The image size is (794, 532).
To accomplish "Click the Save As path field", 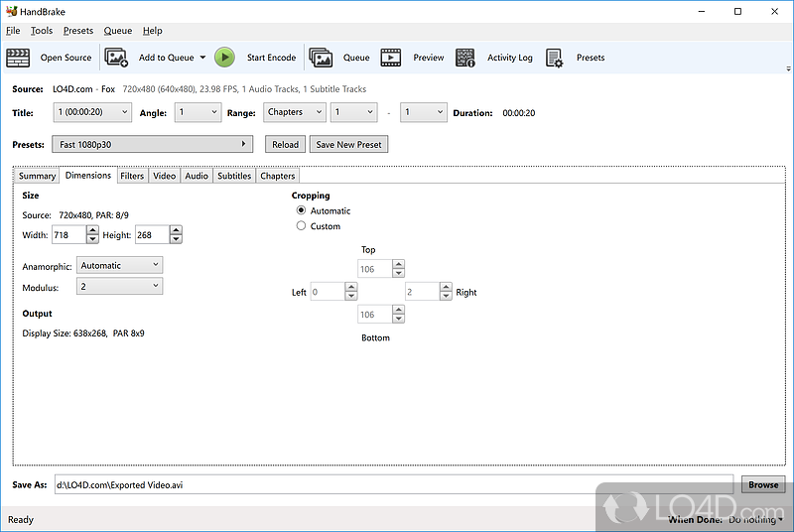I will (393, 484).
